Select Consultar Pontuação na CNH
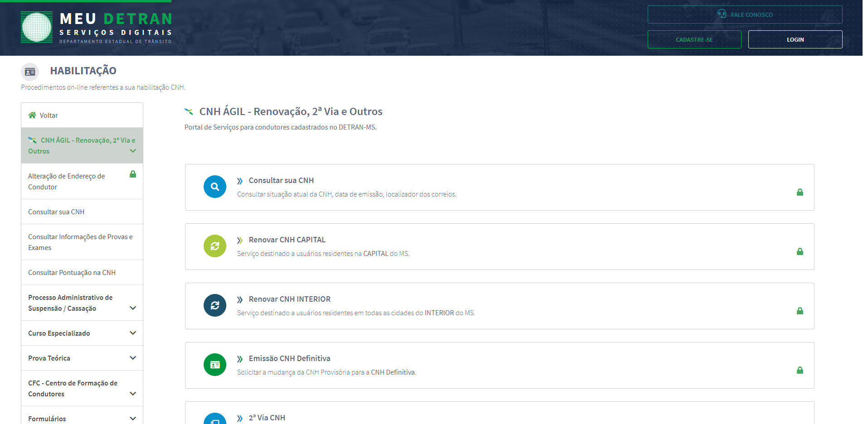Screen dimensions: 868x424 pyautogui.click(x=82, y=272)
